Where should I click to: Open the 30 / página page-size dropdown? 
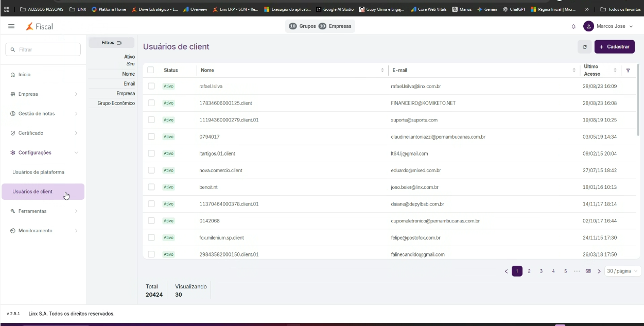pos(622,271)
